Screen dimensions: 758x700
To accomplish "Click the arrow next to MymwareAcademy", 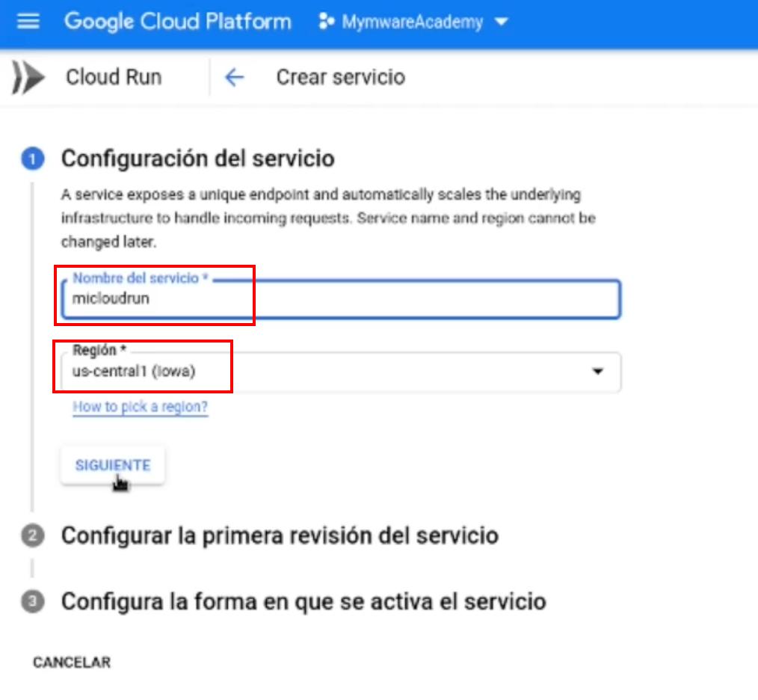I will (501, 22).
